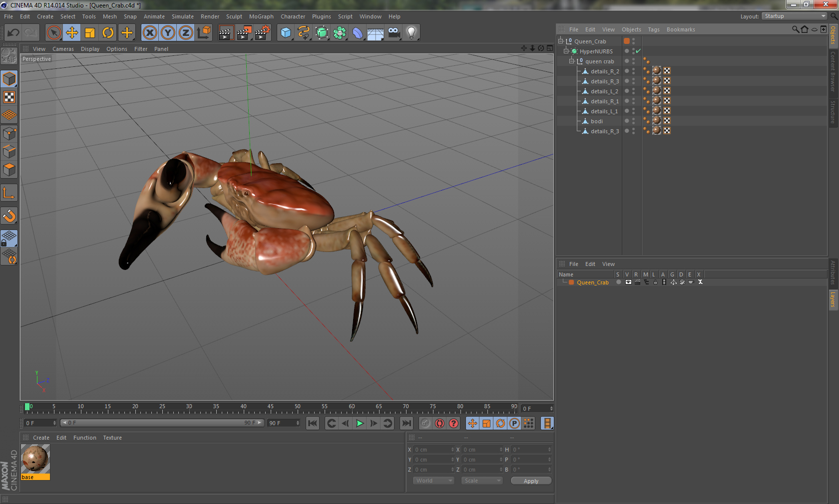Go to start of animation
Image resolution: width=839 pixels, height=504 pixels.
click(x=313, y=423)
